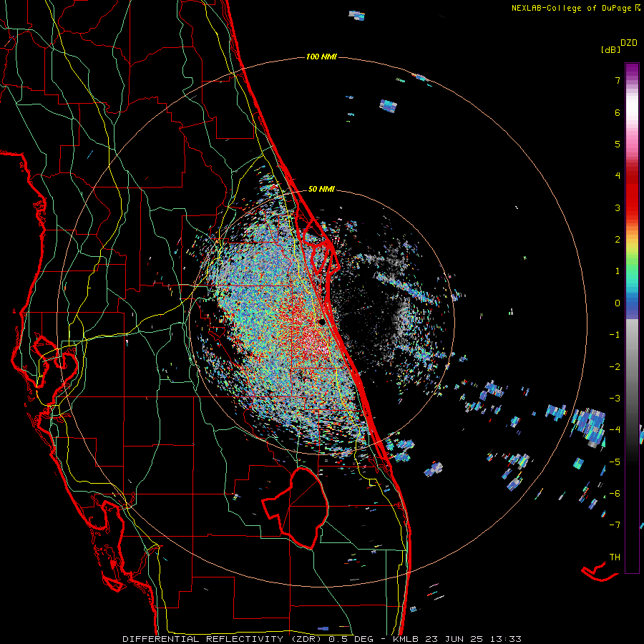Click the 50 NMI range ring label

(321, 189)
